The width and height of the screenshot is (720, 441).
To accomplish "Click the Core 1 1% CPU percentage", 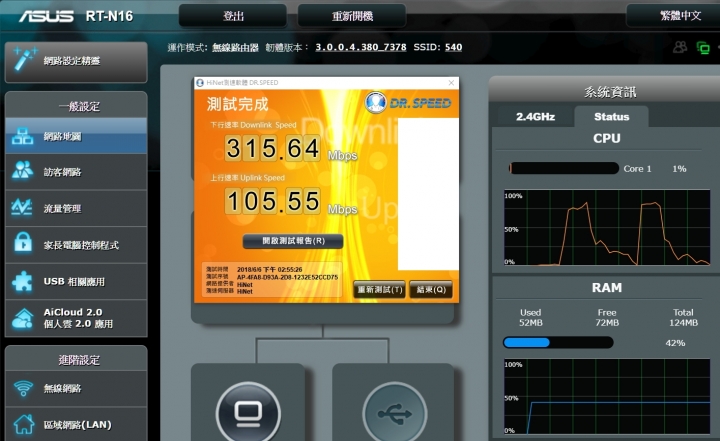I will (x=679, y=169).
